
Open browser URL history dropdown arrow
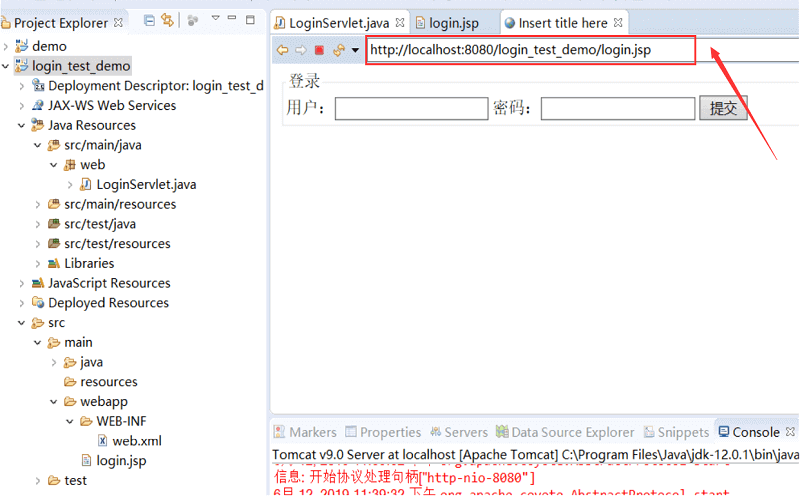coord(355,50)
